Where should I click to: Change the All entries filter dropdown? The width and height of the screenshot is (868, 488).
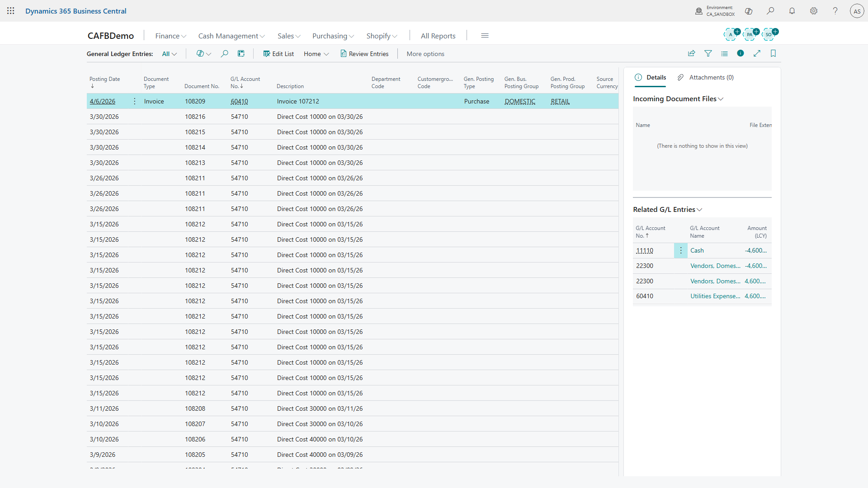point(169,53)
